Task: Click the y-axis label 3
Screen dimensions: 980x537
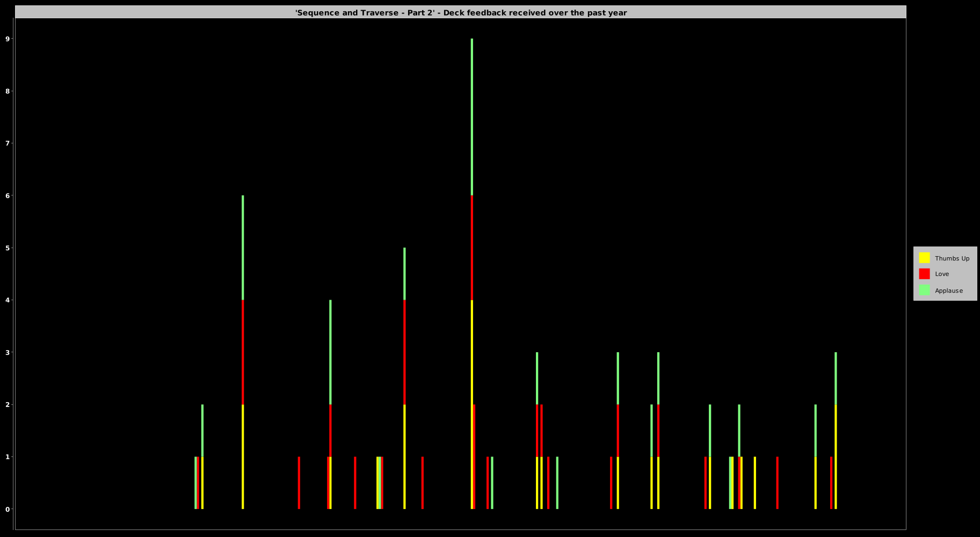Action: click(8, 352)
